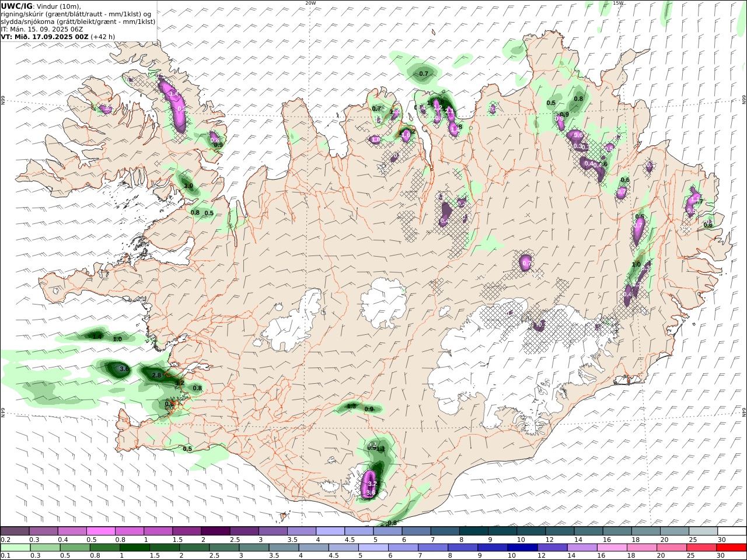Top legend row: click the 0.5–0.8 pink swatch
The image size is (747, 560).
(100, 531)
